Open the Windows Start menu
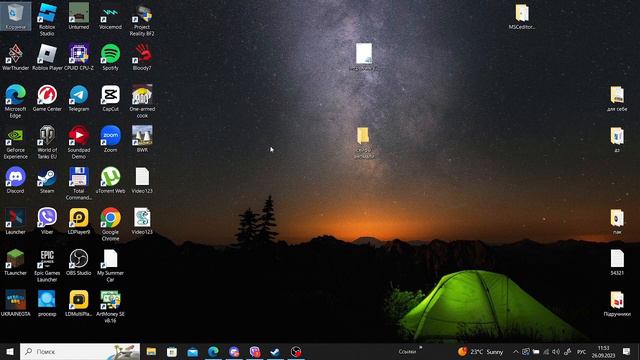 pos(10,351)
